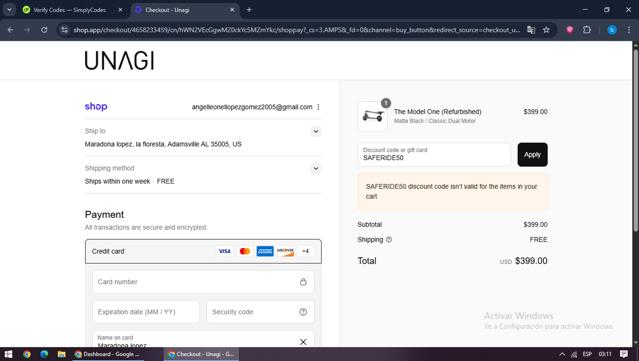Open the Windows Start menu
Screen dimensions: 639x361
[x=8, y=354]
